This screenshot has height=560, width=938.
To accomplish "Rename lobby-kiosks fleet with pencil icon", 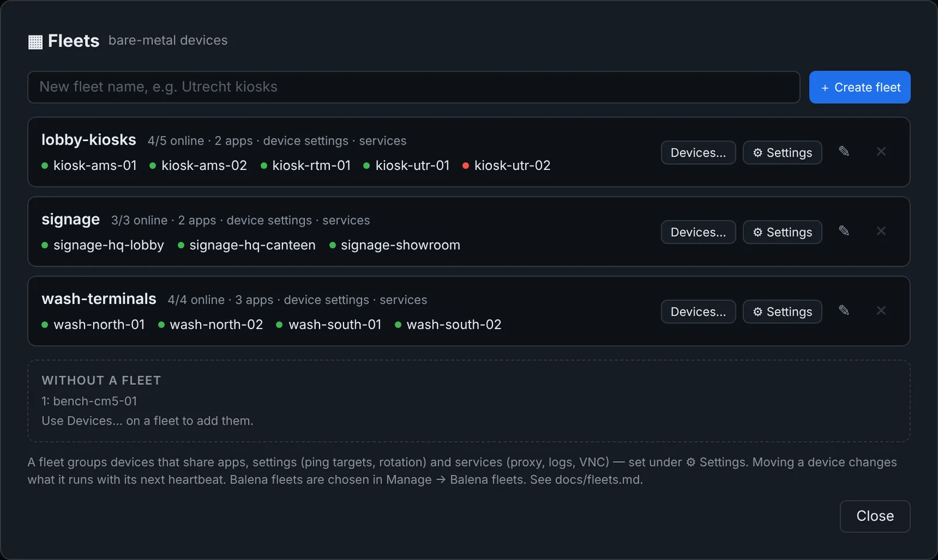I will pyautogui.click(x=844, y=152).
